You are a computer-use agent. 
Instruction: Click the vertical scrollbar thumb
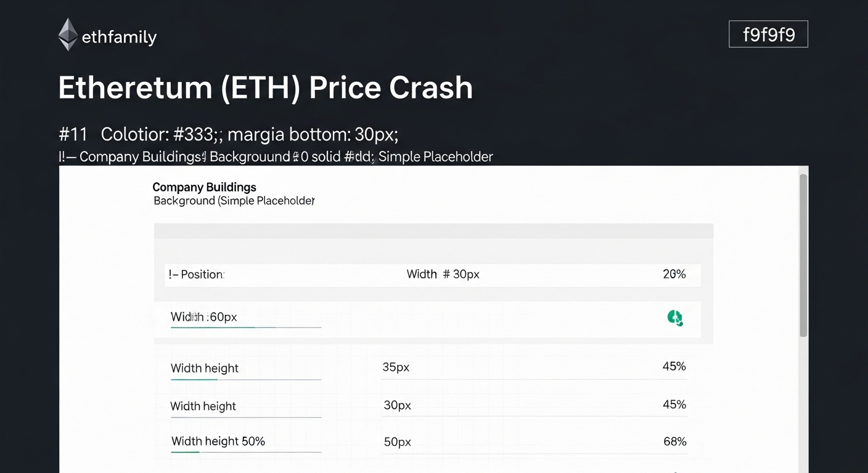coord(803,255)
